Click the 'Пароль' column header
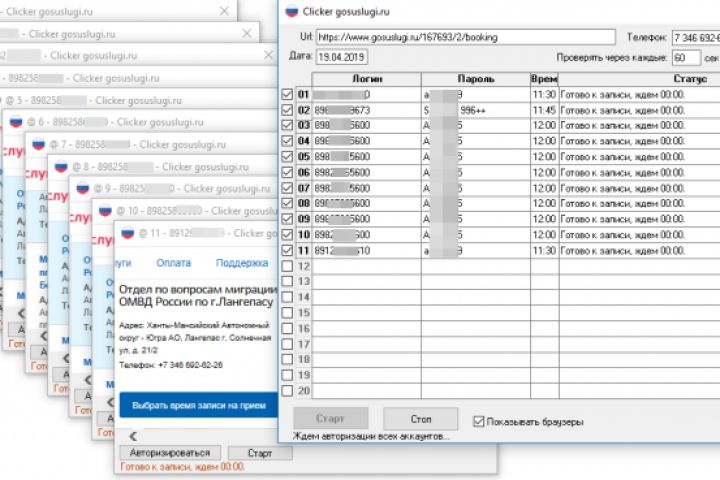 point(476,79)
